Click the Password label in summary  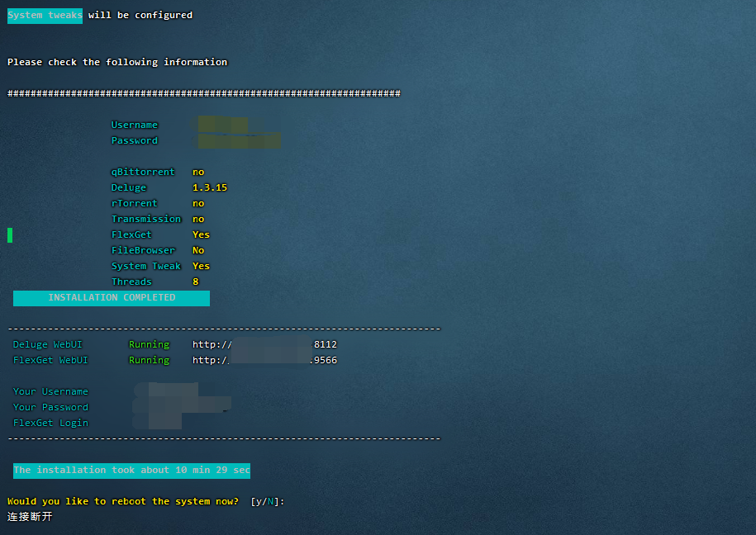135,140
